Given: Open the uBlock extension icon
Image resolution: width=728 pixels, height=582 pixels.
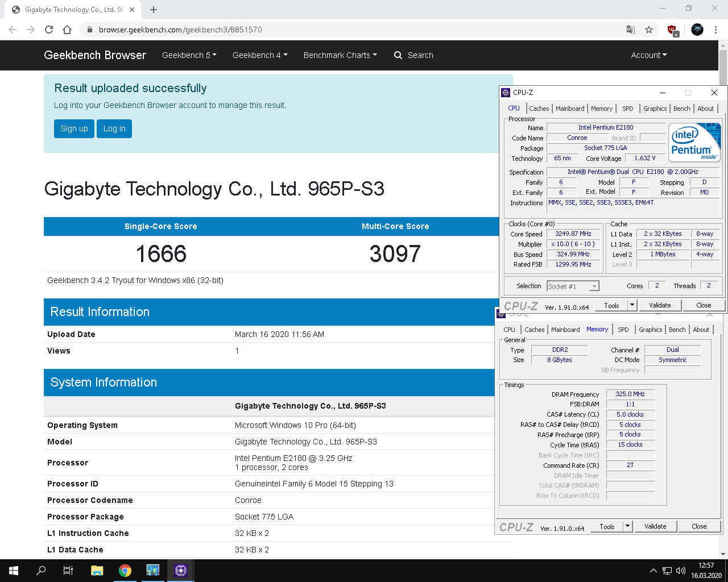Looking at the screenshot, I should point(672,30).
